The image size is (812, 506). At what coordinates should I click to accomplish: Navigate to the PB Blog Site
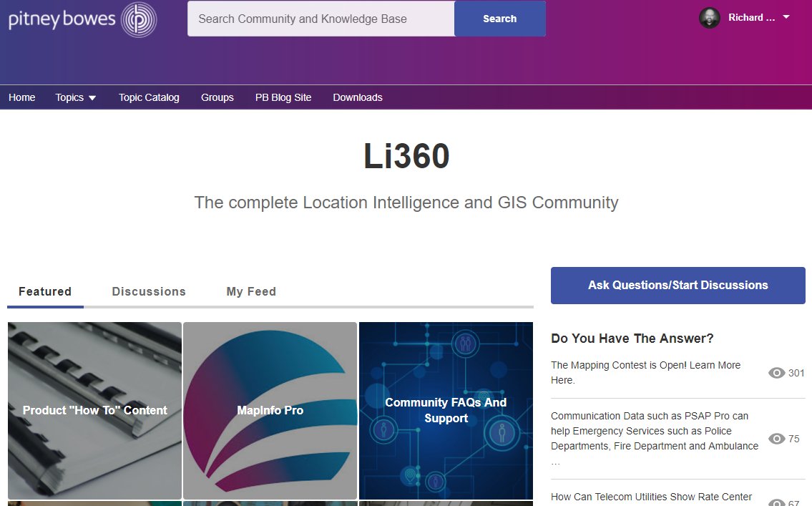coord(283,97)
